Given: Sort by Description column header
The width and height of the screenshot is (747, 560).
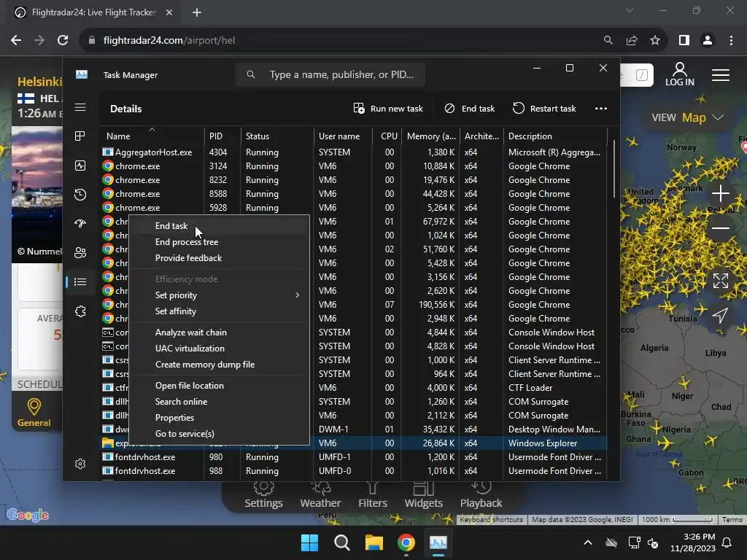Looking at the screenshot, I should coord(555,136).
